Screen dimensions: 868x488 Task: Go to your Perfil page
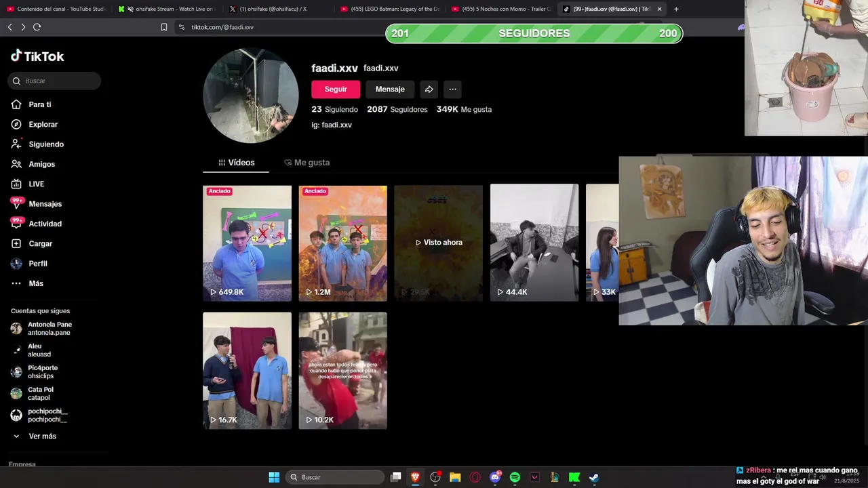(x=29, y=263)
